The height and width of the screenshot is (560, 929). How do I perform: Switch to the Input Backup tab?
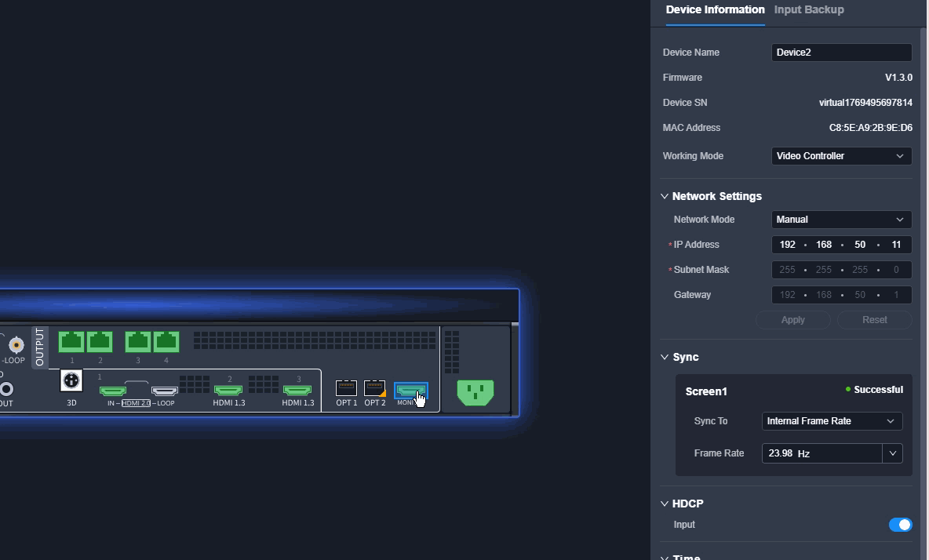(809, 9)
